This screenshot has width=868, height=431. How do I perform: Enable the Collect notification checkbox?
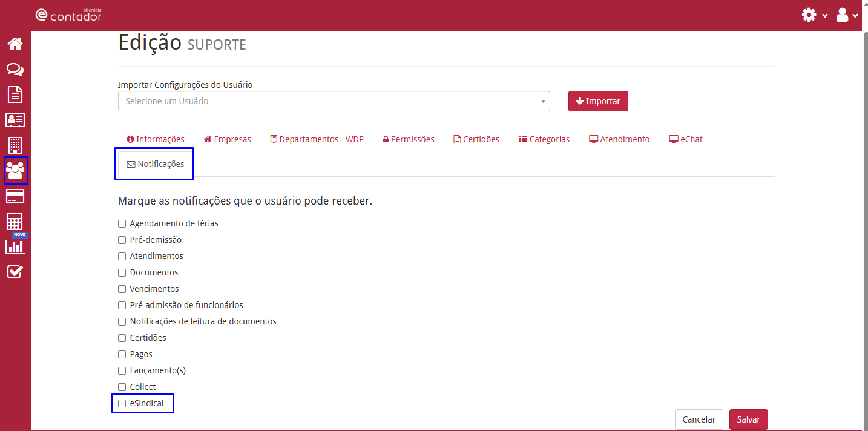[x=122, y=387]
